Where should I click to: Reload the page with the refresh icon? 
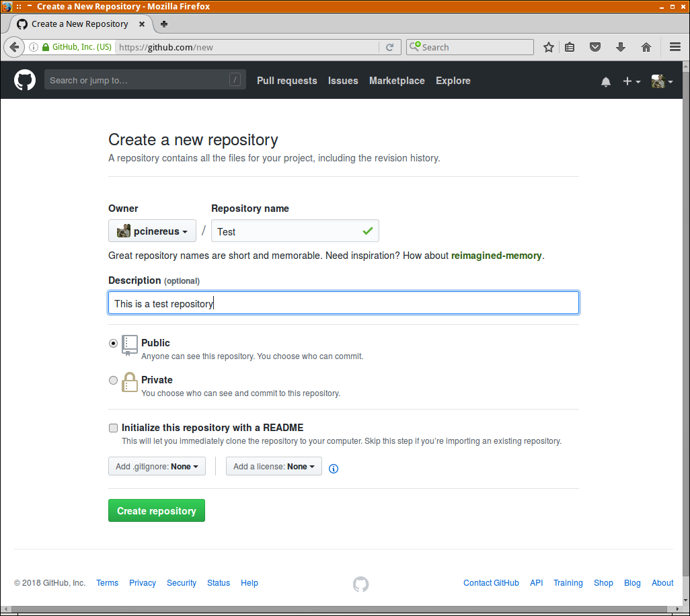tap(389, 47)
